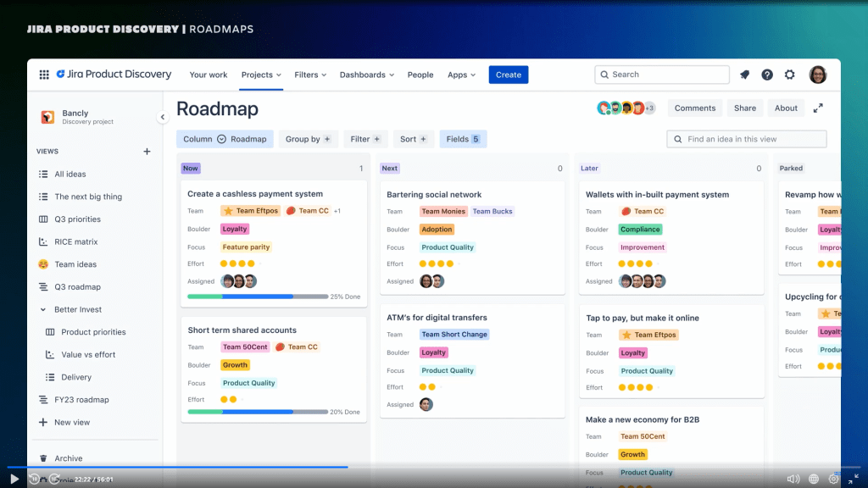Select the RICE matrix view
This screenshot has height=488, width=868.
click(76, 241)
